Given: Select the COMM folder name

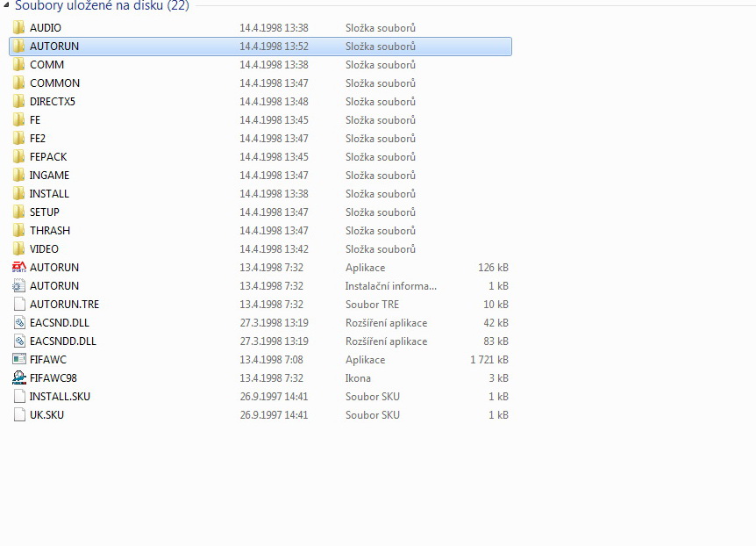Looking at the screenshot, I should click(x=46, y=65).
